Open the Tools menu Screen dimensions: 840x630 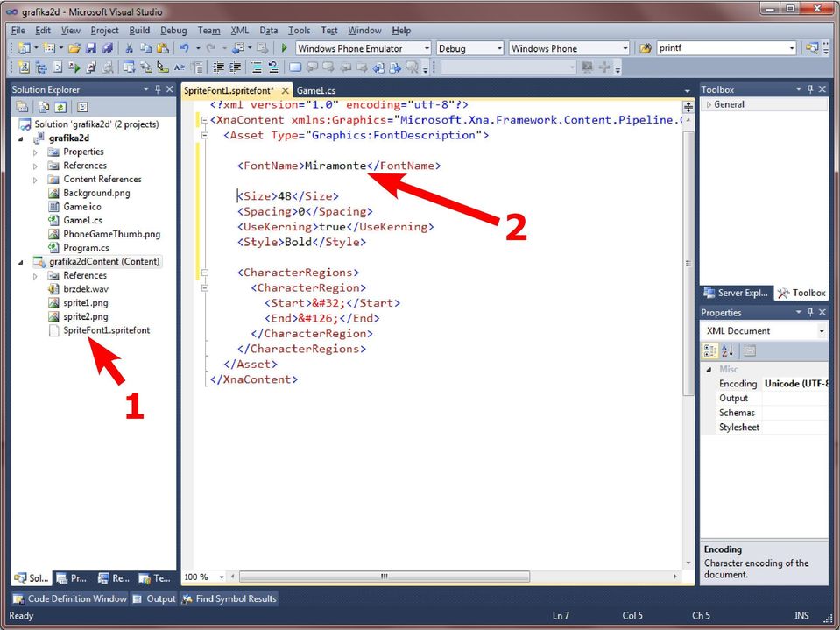[x=299, y=31]
